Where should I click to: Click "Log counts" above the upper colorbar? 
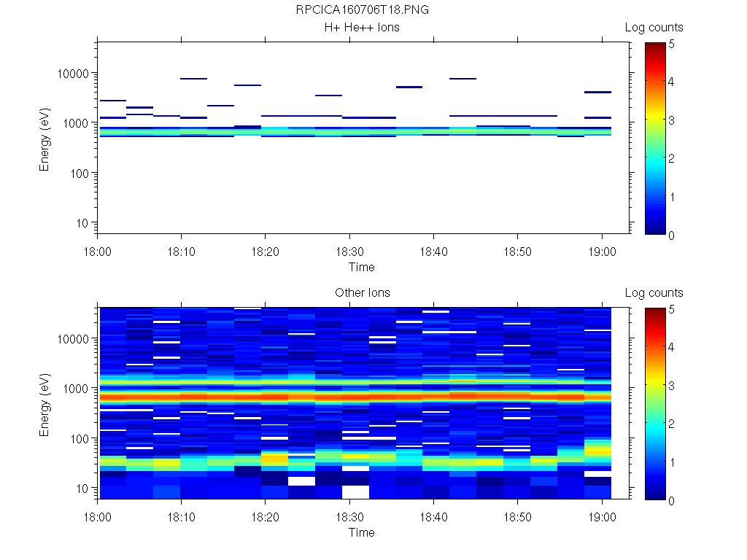click(654, 28)
